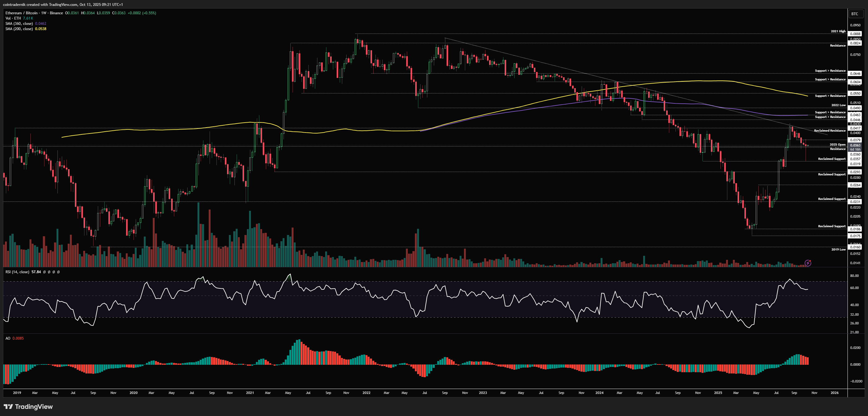Viewport: 868px width, 416px height.
Task: Click the SMA (360, close) legend
Action: (x=19, y=24)
